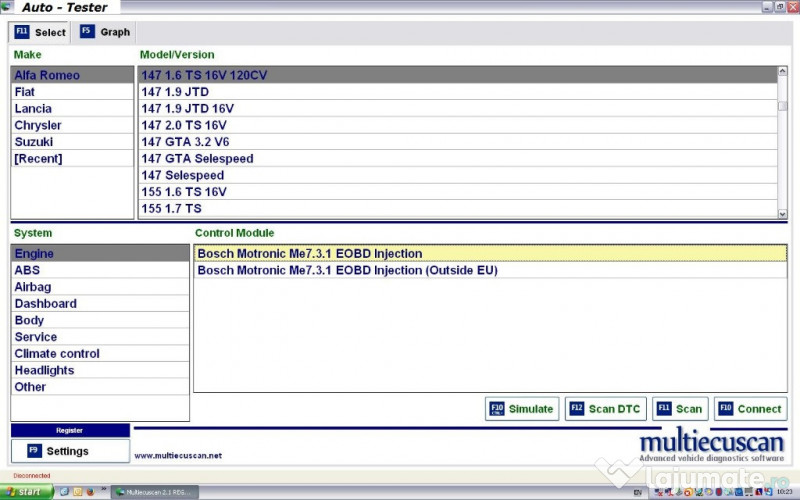The image size is (800, 500).
Task: Open Settings
Action: click(x=70, y=451)
